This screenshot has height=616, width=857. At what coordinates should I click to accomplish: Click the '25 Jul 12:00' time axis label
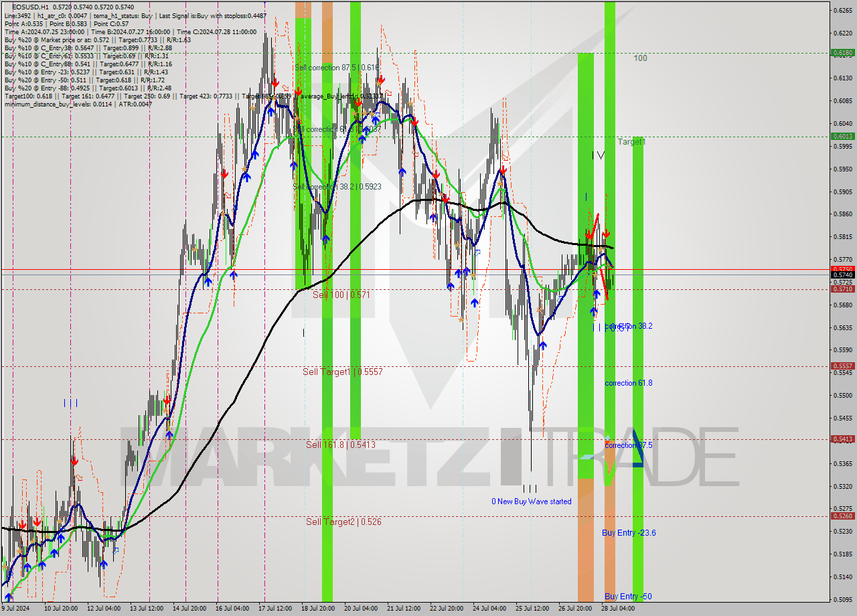(533, 609)
